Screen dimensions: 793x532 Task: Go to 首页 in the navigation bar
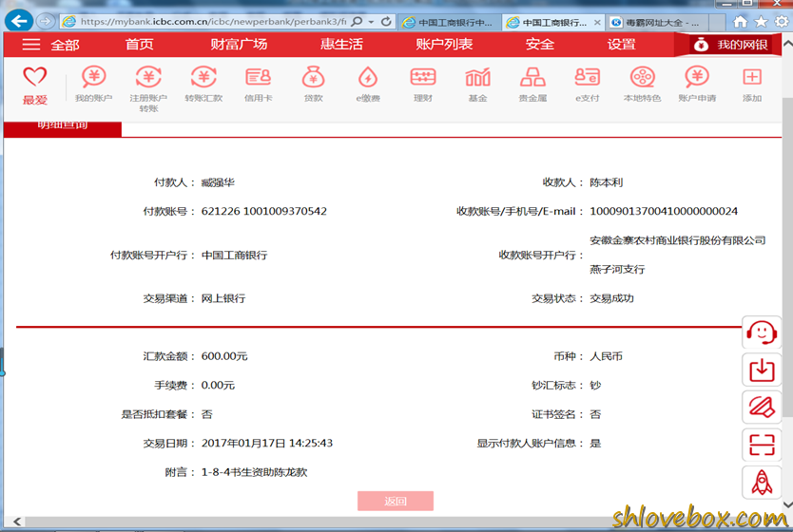(139, 45)
